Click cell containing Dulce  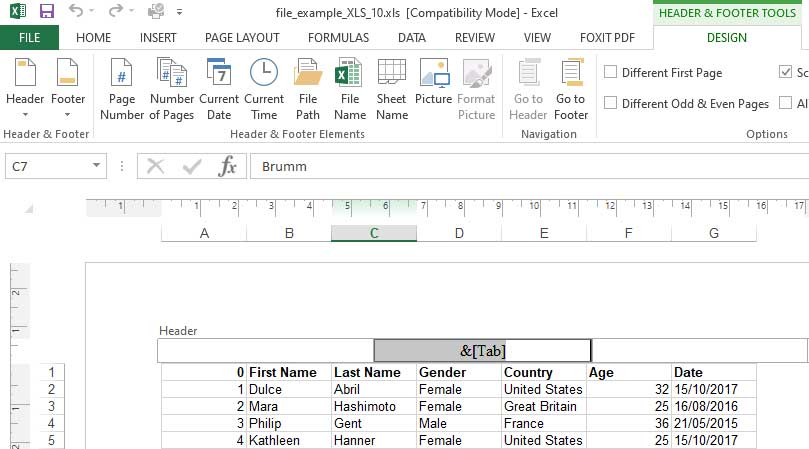[x=289, y=389]
